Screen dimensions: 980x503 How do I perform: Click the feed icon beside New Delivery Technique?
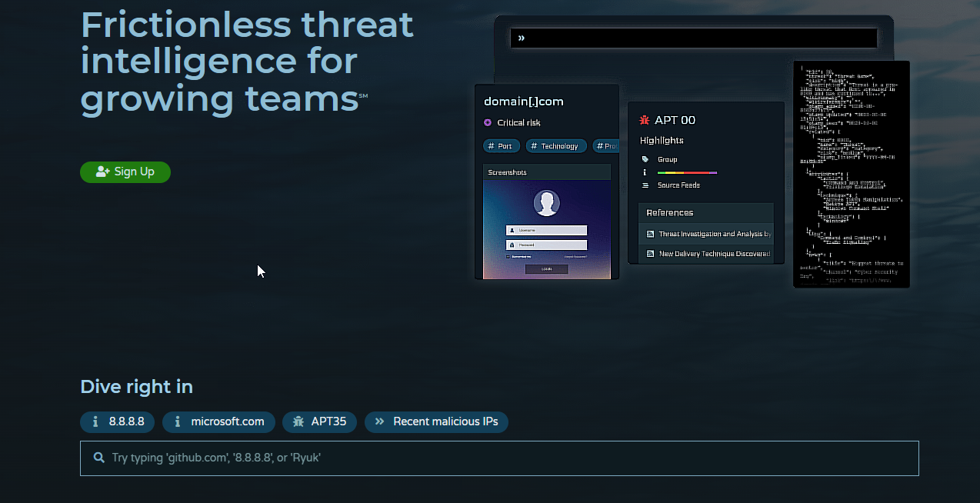[x=650, y=254]
